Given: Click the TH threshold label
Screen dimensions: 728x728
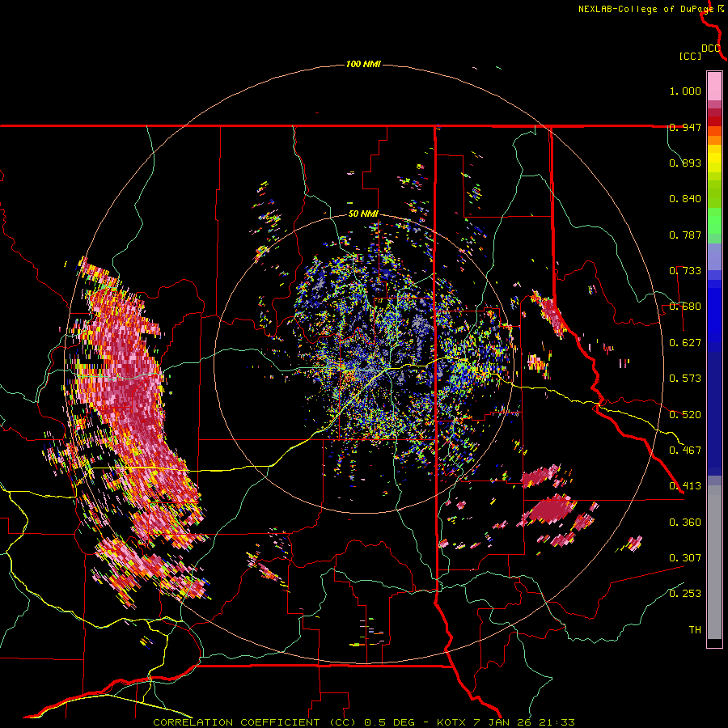Looking at the screenshot, I should coord(695,630).
